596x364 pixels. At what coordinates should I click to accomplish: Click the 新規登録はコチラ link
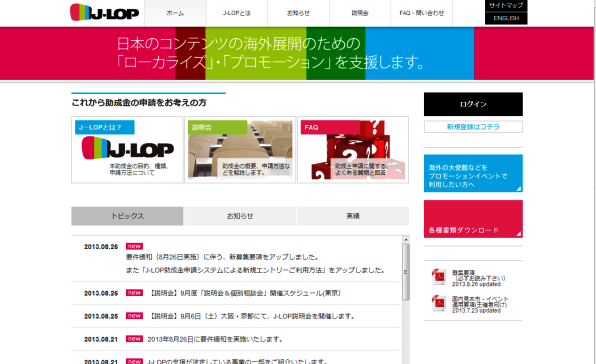point(473,127)
